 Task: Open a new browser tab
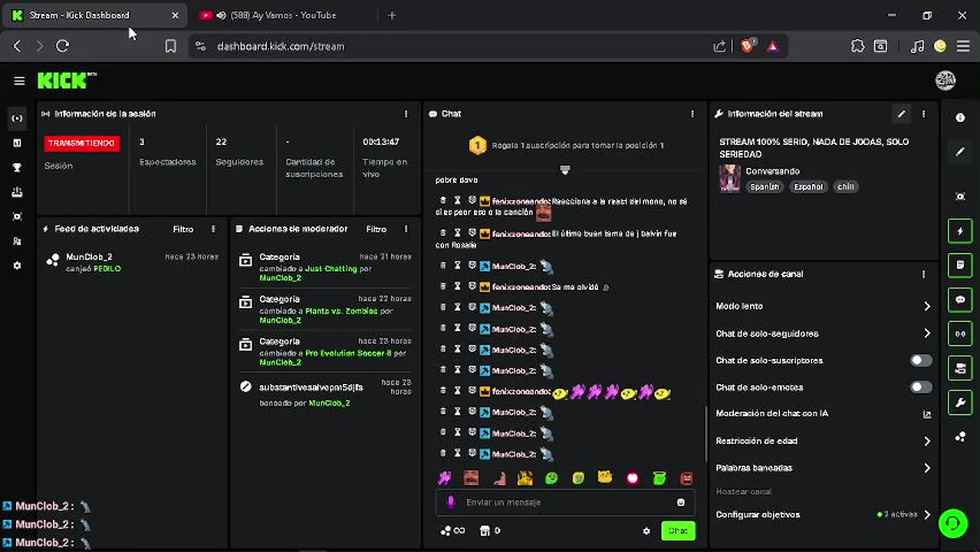[x=392, y=15]
